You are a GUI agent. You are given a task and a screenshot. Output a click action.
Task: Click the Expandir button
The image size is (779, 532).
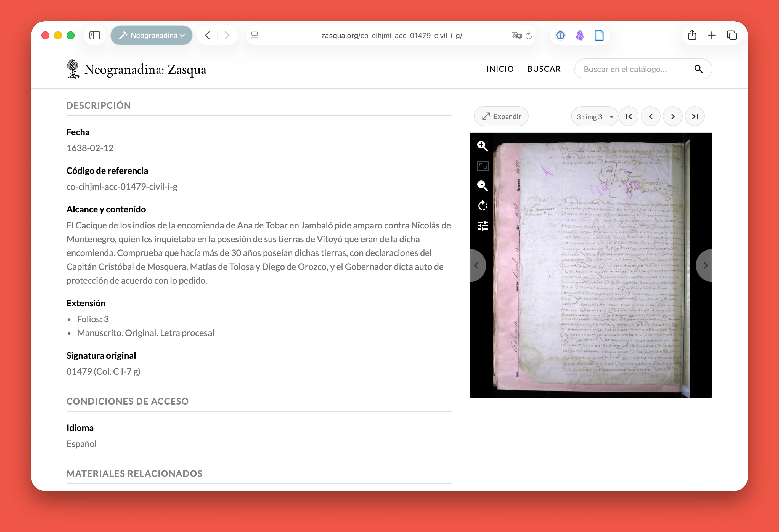[501, 117]
